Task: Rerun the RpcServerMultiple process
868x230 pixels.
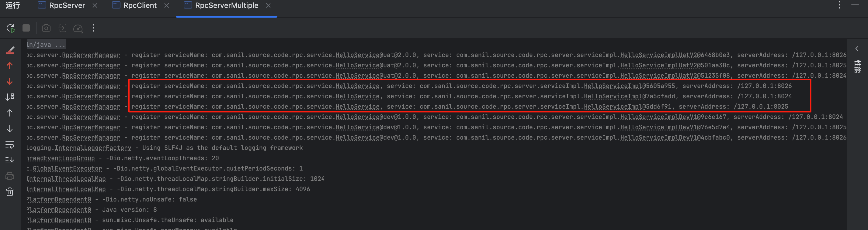Action: tap(11, 28)
